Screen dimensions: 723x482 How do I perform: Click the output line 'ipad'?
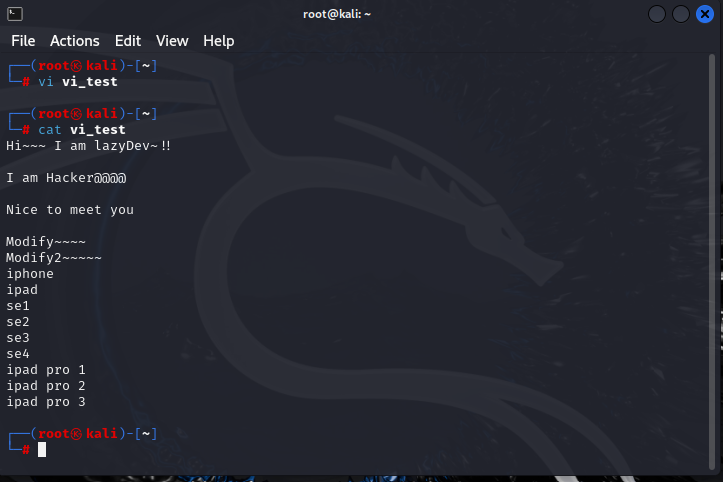[x=22, y=290]
